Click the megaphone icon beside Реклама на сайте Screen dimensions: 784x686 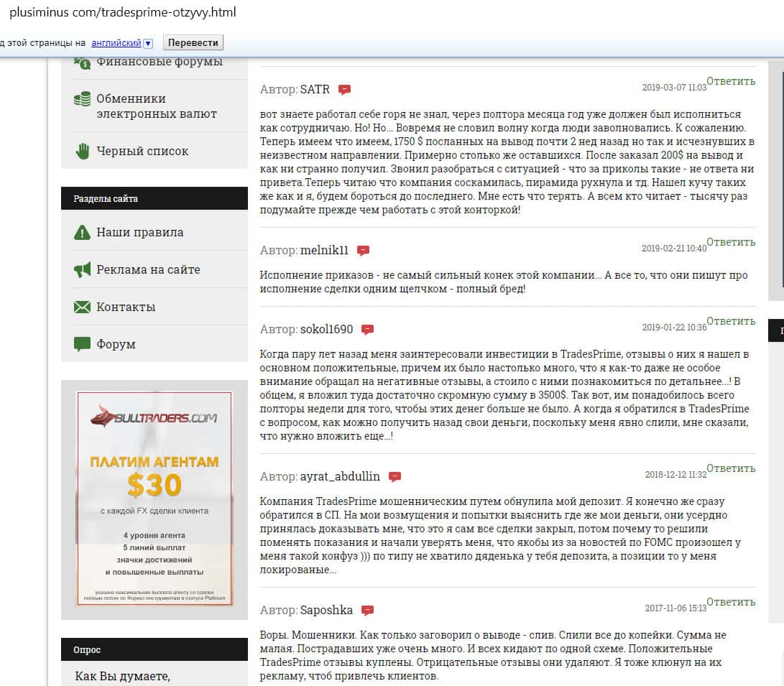pyautogui.click(x=82, y=270)
